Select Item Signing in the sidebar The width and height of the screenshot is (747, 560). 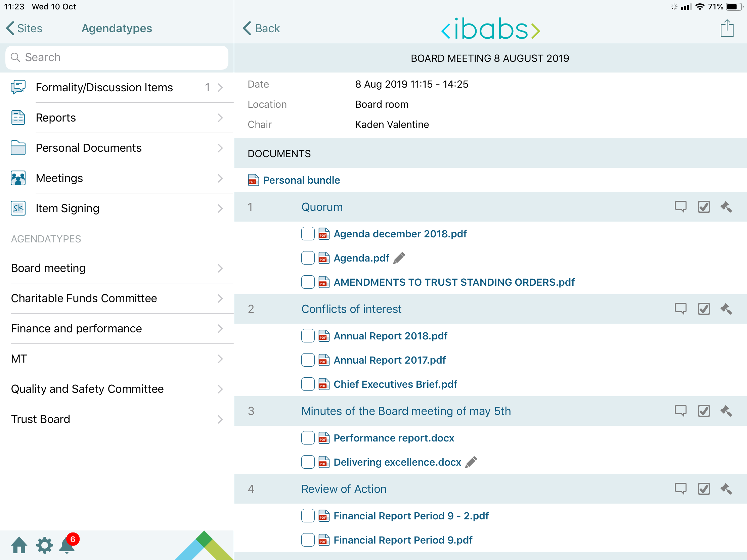pyautogui.click(x=67, y=208)
